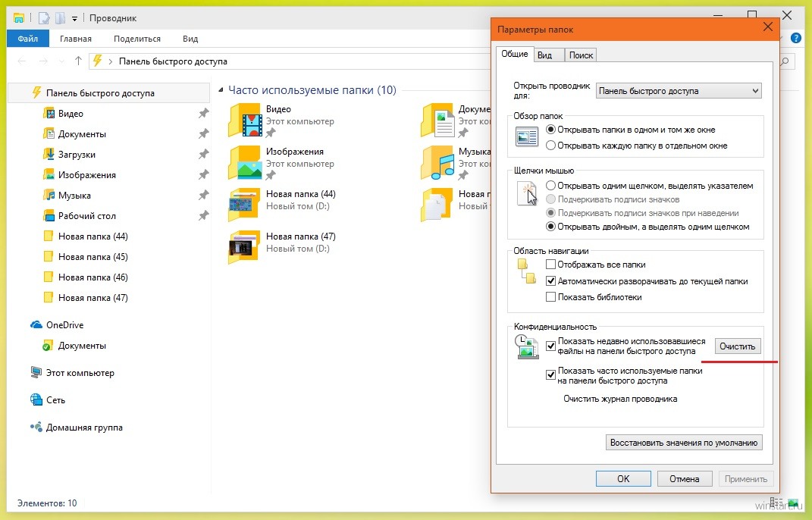Click the Properties icon in title bar toolbar
This screenshot has width=812, height=520.
(x=44, y=18)
